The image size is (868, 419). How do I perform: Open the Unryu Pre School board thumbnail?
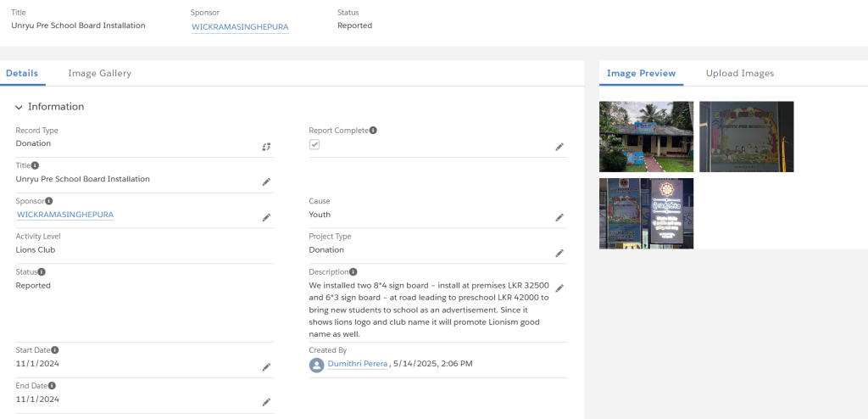click(746, 137)
